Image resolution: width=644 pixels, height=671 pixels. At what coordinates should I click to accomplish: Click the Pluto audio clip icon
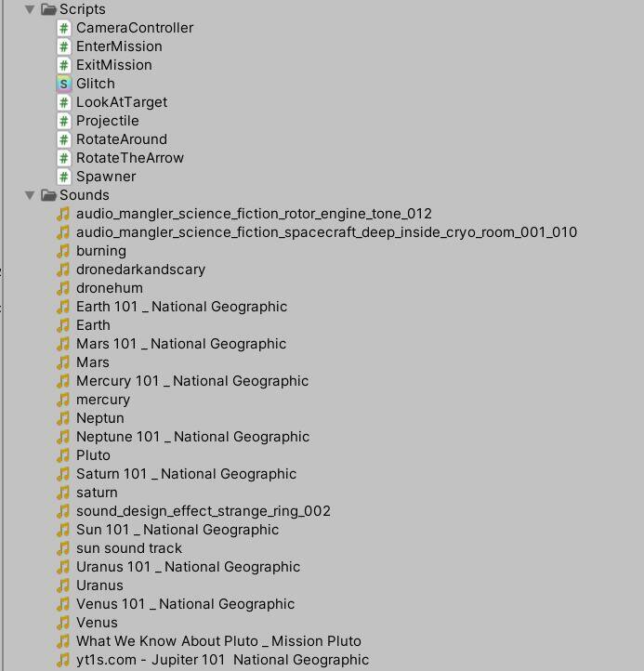click(x=63, y=455)
